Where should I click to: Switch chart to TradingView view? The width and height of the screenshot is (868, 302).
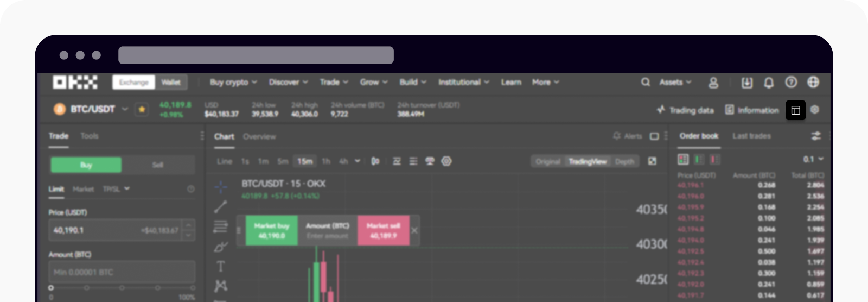click(588, 161)
